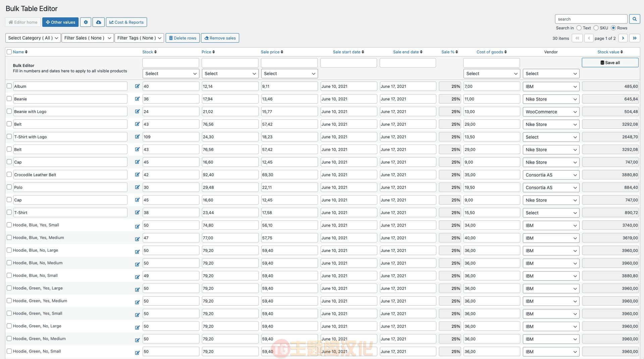Select the SKU search radio button

596,28
